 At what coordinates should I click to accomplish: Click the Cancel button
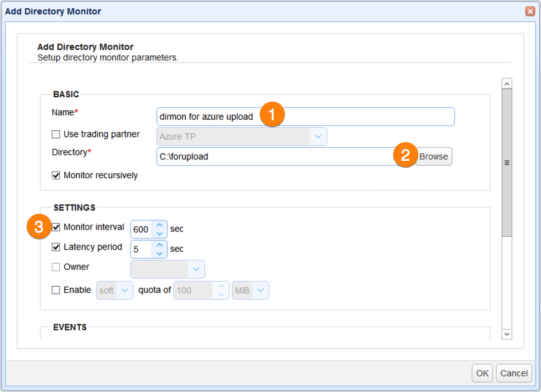(514, 373)
